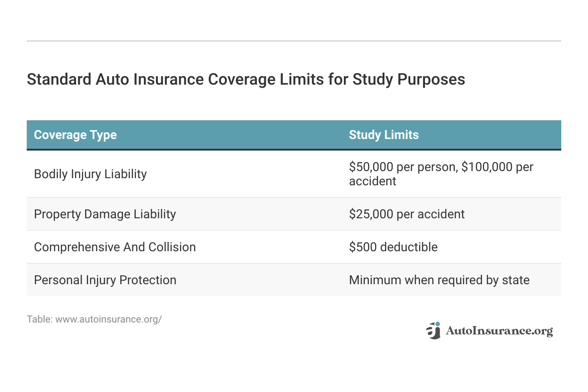
Task: Click the $100,000 per text in first row
Action: pyautogui.click(x=496, y=167)
